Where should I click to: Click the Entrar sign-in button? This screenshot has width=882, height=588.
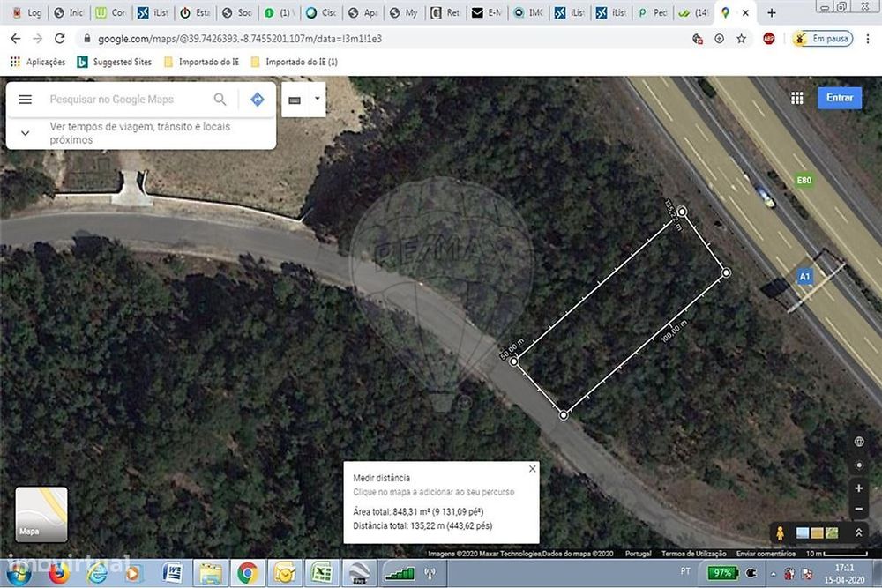[840, 98]
